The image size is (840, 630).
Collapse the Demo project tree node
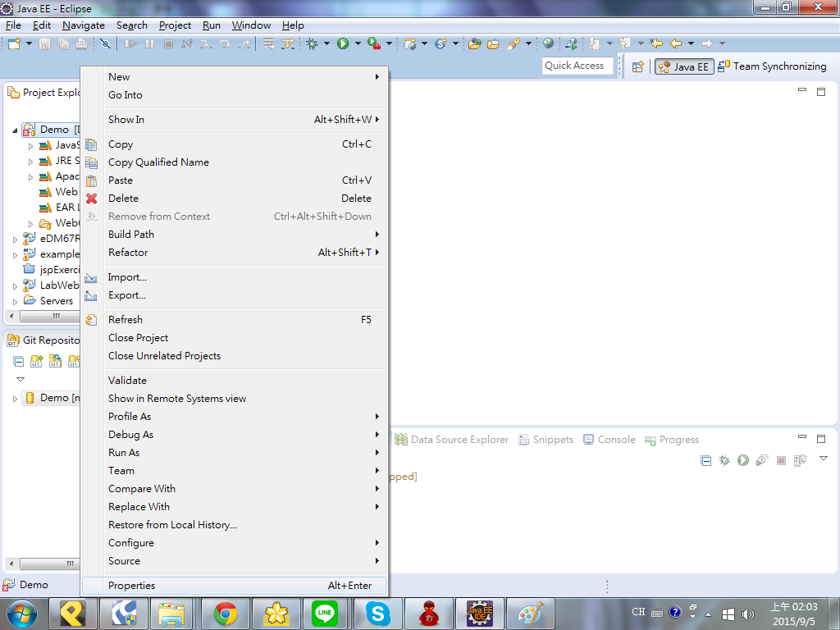pos(15,130)
